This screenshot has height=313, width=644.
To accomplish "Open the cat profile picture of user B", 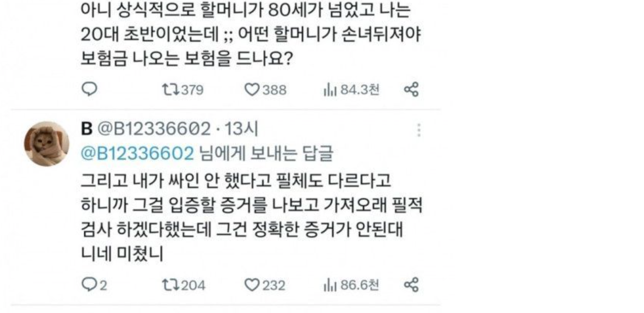I will [47, 144].
